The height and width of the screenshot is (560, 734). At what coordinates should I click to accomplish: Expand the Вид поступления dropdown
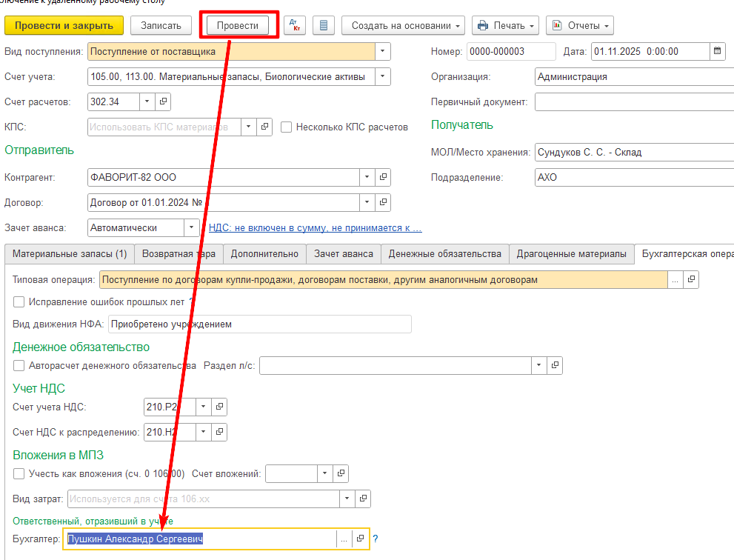point(382,52)
